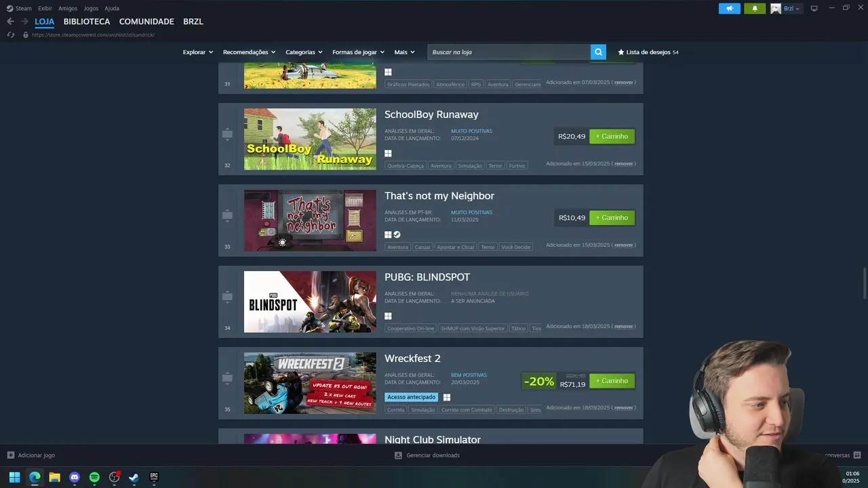Click the Quebra-Cabeça tag on SchoolBoy Runaway
Image resolution: width=868 pixels, height=488 pixels.
pos(405,165)
